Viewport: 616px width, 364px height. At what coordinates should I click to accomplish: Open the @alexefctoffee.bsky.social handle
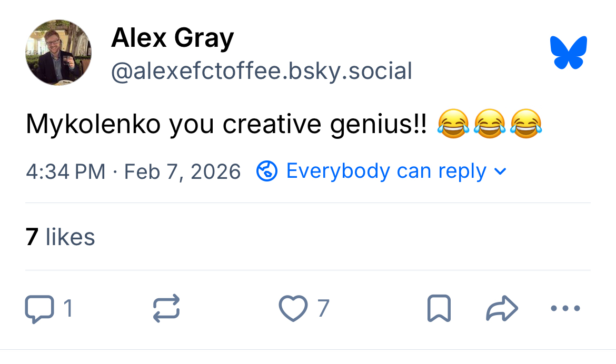[261, 70]
